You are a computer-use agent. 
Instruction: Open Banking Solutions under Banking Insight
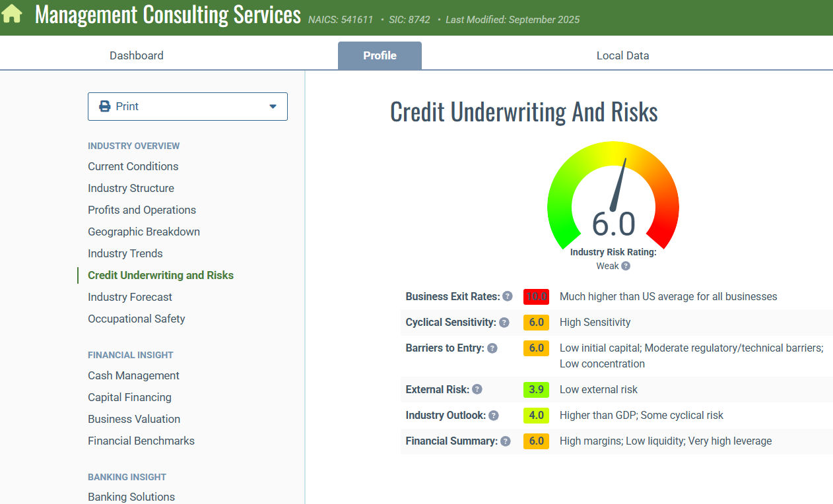(131, 497)
